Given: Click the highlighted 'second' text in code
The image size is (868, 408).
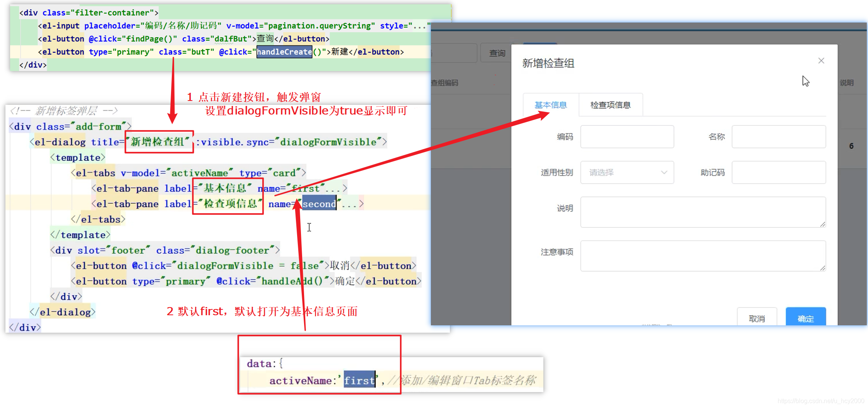Looking at the screenshot, I should click(319, 204).
